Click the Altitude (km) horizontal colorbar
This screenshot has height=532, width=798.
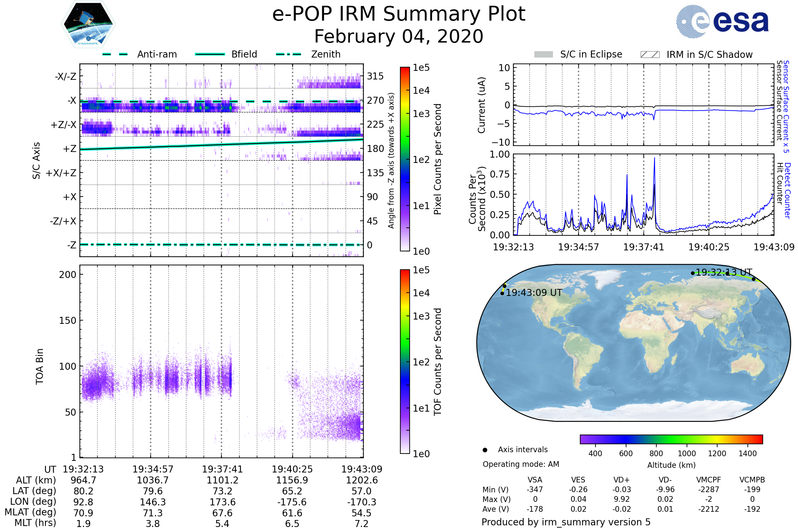(x=671, y=439)
